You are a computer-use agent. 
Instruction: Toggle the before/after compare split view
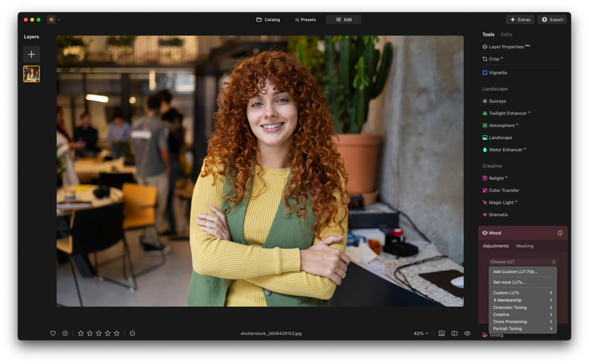[x=454, y=333]
